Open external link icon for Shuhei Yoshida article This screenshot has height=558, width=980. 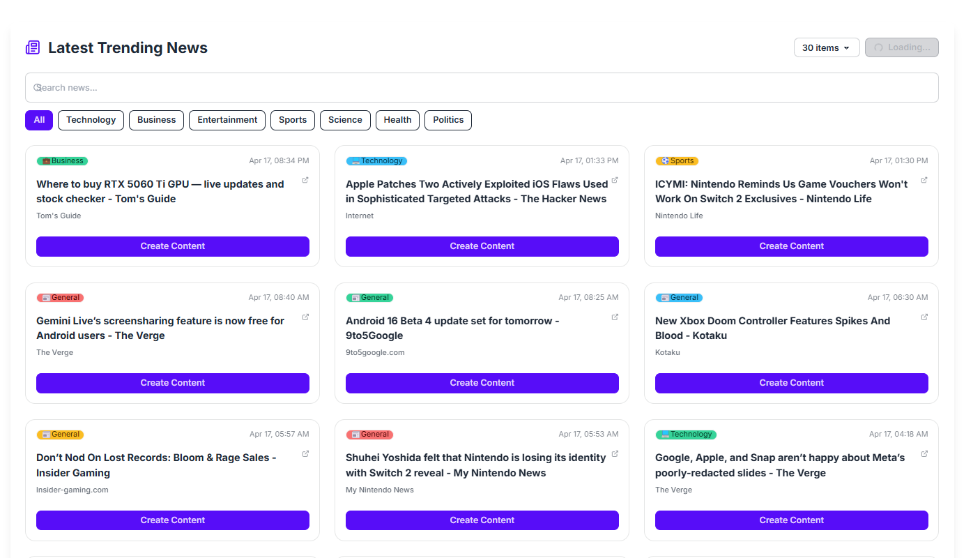coord(615,453)
